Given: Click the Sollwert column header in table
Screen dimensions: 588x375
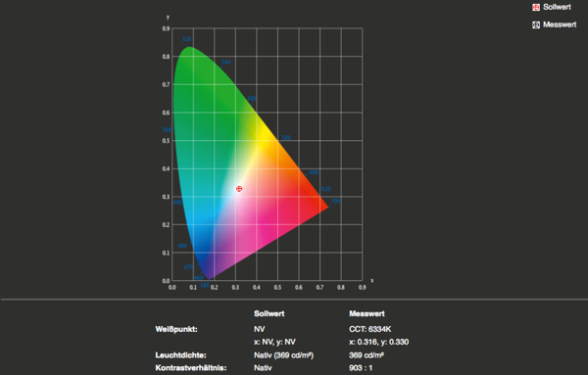Looking at the screenshot, I should pyautogui.click(x=269, y=314).
